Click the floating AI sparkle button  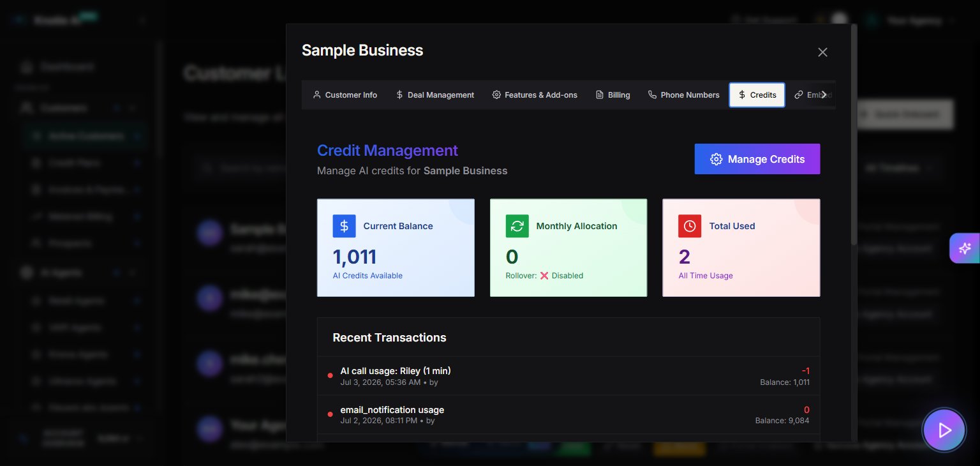965,248
